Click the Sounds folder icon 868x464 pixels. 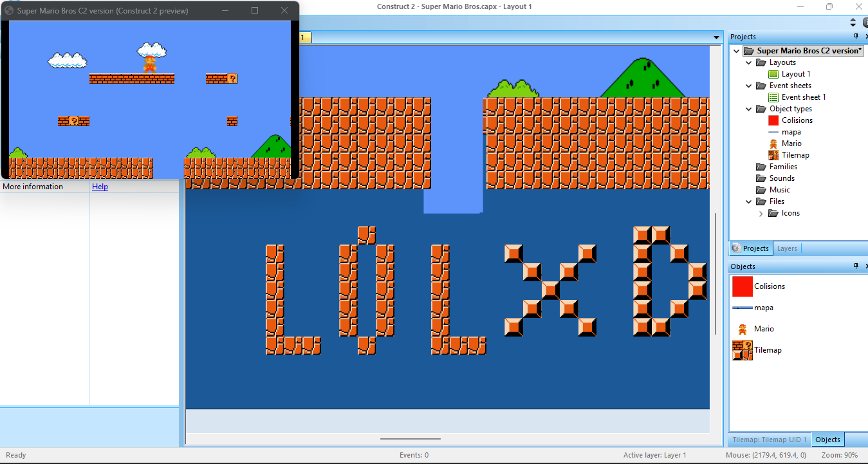pos(761,178)
